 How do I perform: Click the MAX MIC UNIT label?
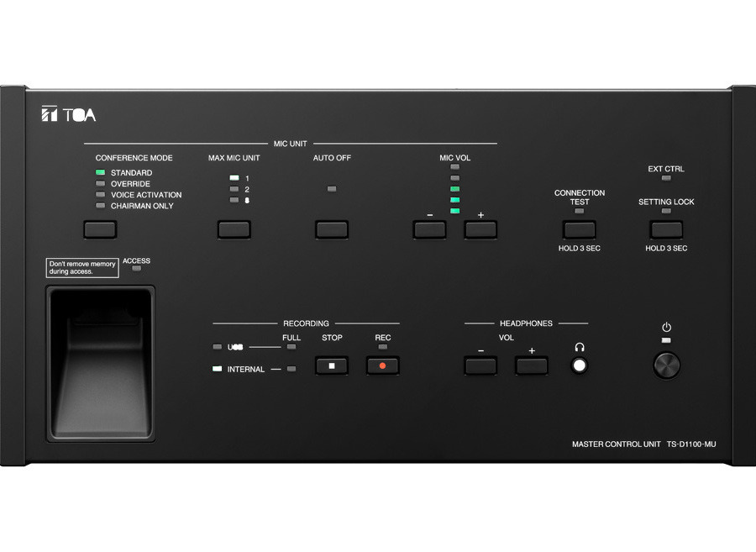[234, 158]
